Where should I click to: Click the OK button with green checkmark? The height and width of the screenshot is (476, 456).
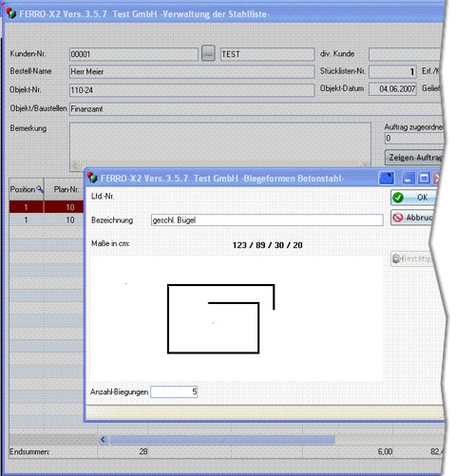413,198
